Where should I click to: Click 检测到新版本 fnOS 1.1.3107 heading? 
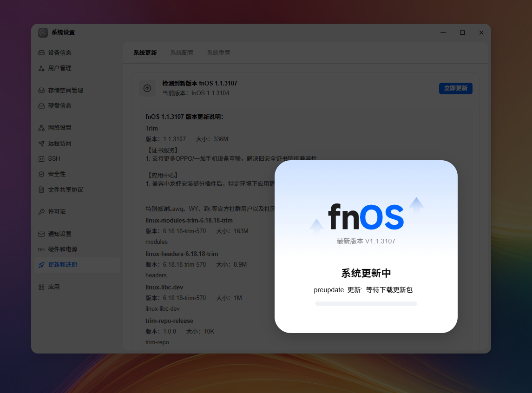199,83
